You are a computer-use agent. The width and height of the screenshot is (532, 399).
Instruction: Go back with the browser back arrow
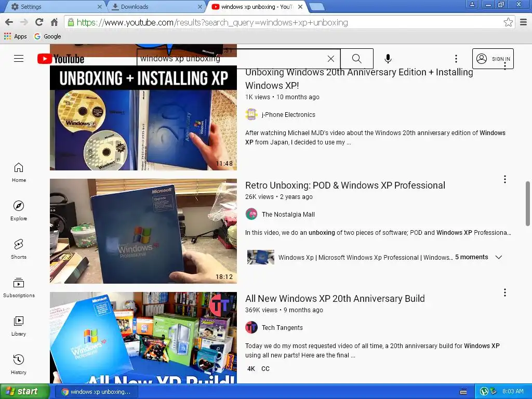click(x=9, y=22)
